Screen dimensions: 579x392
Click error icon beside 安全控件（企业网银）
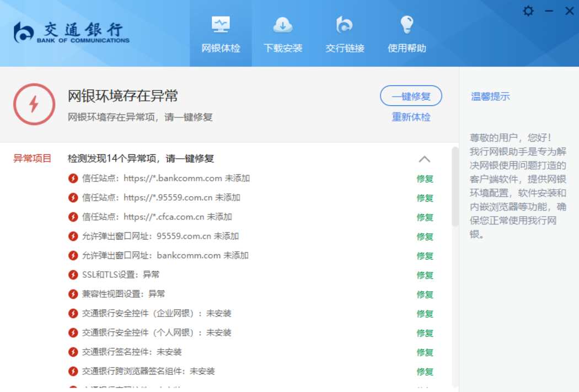tap(73, 313)
